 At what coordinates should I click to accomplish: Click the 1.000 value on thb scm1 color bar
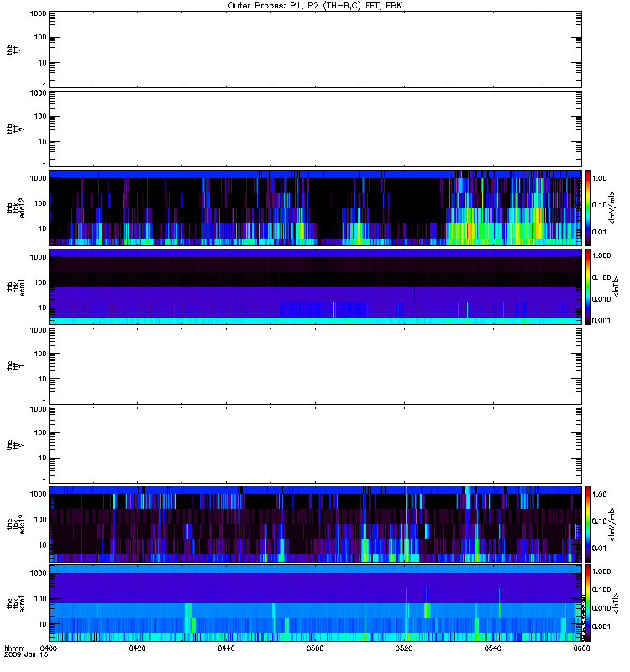601,255
